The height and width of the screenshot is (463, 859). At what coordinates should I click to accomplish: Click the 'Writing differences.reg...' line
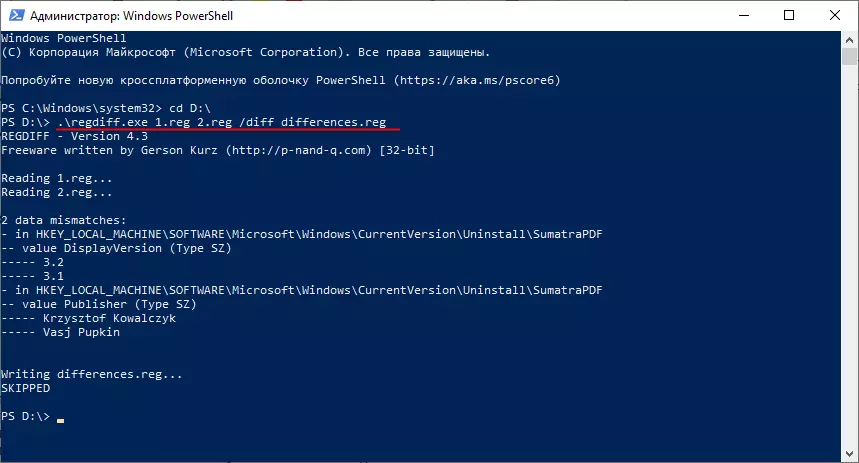[92, 374]
